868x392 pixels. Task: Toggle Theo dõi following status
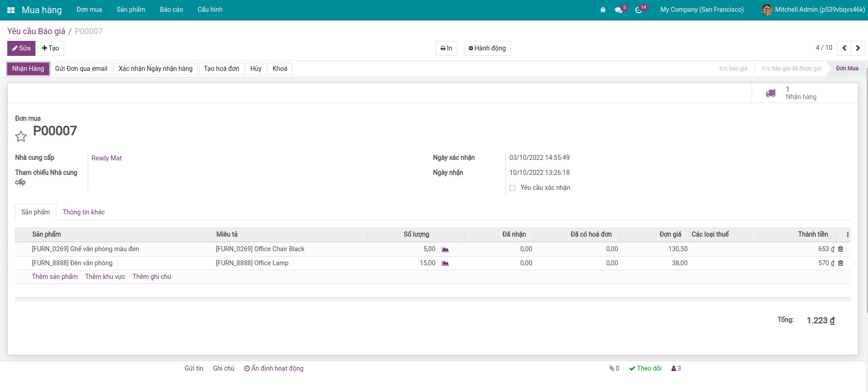click(645, 368)
